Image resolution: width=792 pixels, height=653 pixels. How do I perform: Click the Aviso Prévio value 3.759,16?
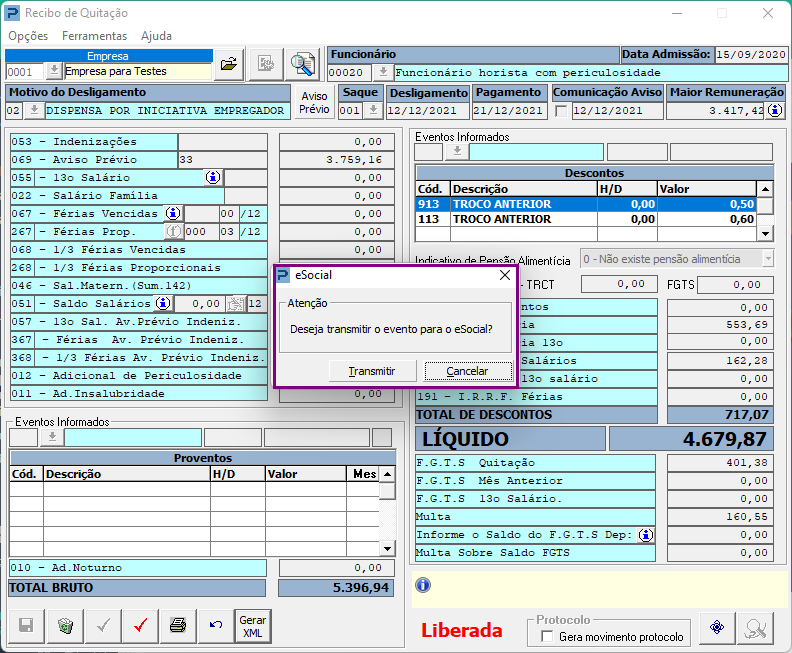click(x=336, y=160)
